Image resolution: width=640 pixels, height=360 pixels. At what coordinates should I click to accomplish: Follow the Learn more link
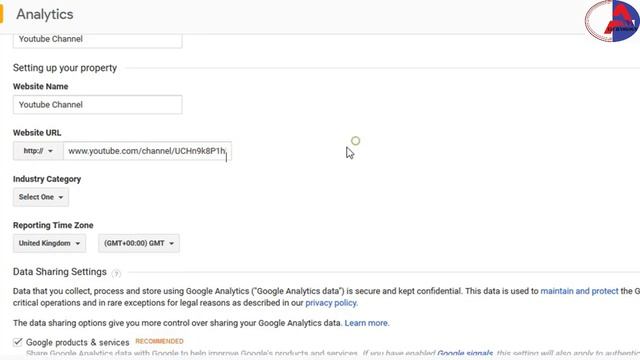tap(367, 323)
